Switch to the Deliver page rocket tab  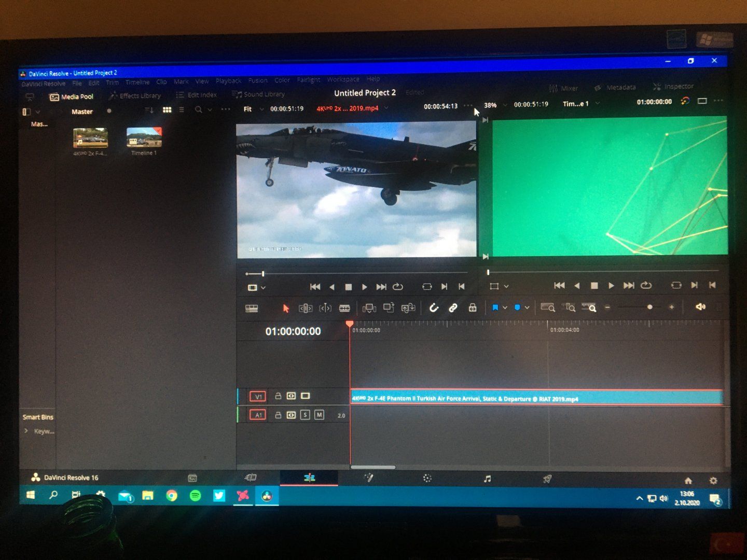(x=547, y=479)
